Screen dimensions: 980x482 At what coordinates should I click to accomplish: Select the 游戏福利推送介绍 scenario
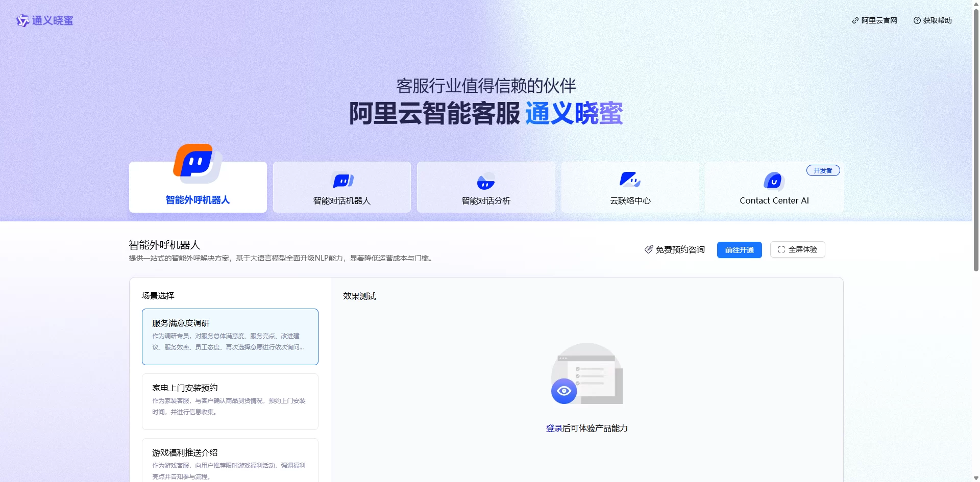tap(230, 462)
